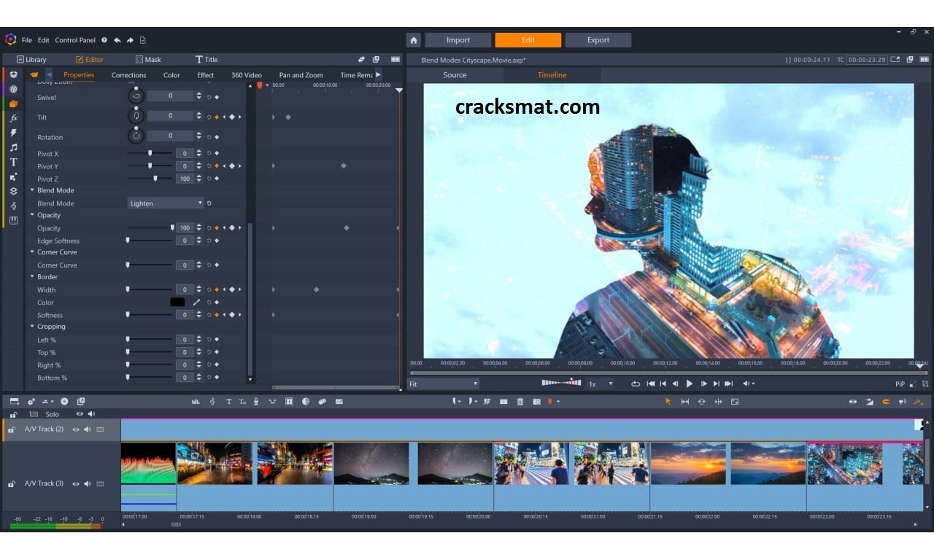Toggle visibility eye for A/V Track (3)

tap(75, 483)
